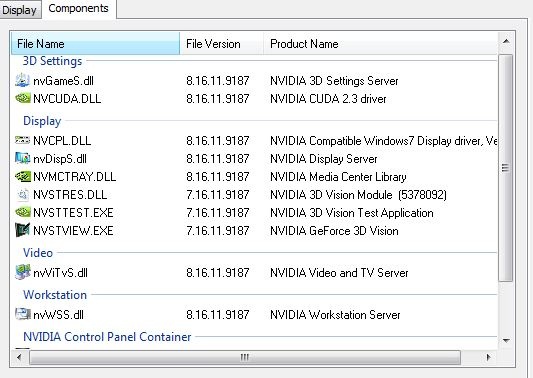Image resolution: width=533 pixels, height=378 pixels.
Task: Click the horizontal scrollbar right arrow
Action: 488,357
